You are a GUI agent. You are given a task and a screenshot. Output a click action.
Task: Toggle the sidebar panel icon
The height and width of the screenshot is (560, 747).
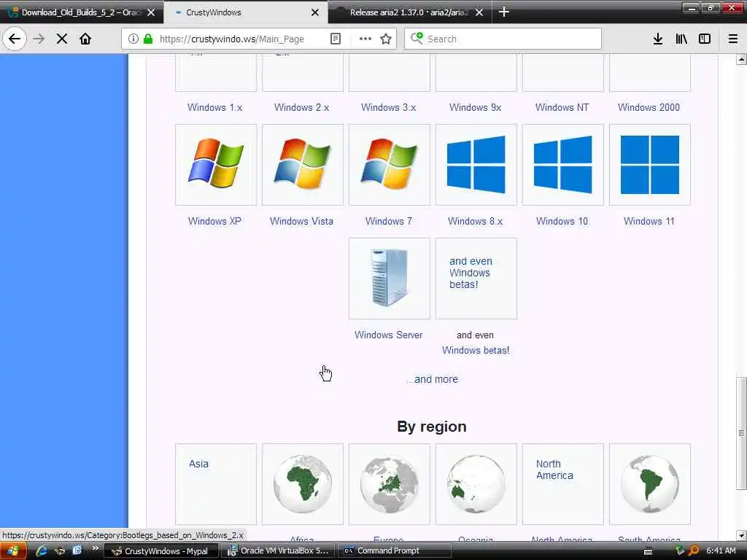[705, 39]
